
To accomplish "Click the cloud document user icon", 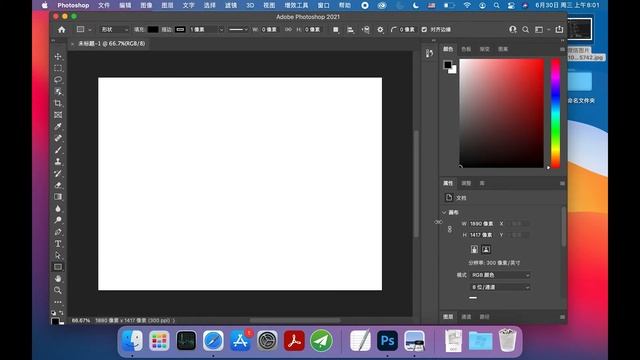I will pyautogui.click(x=513, y=29).
